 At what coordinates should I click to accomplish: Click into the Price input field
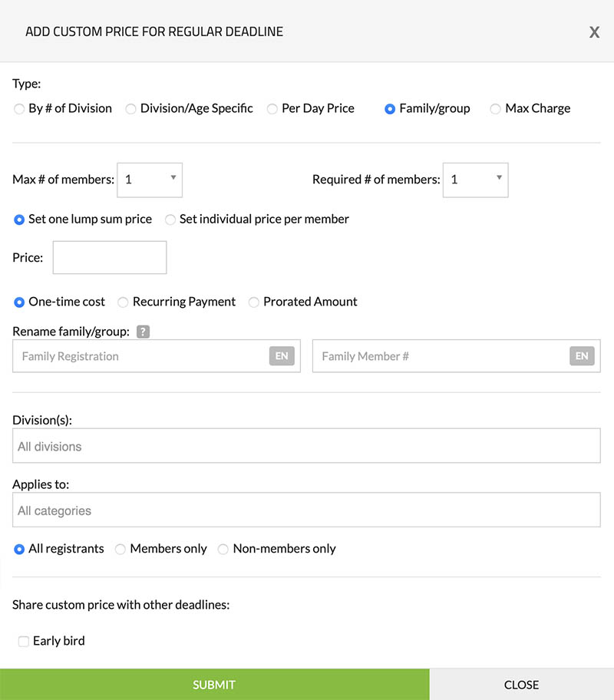point(110,258)
